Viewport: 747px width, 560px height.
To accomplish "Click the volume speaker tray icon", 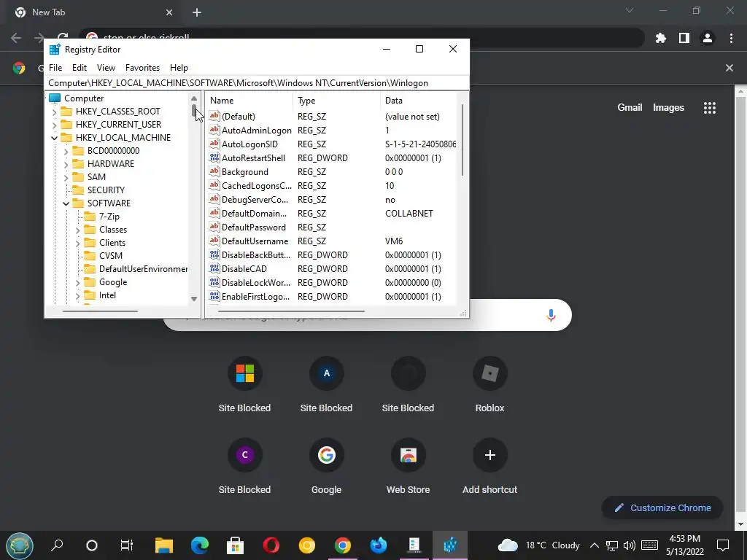I will tap(630, 545).
